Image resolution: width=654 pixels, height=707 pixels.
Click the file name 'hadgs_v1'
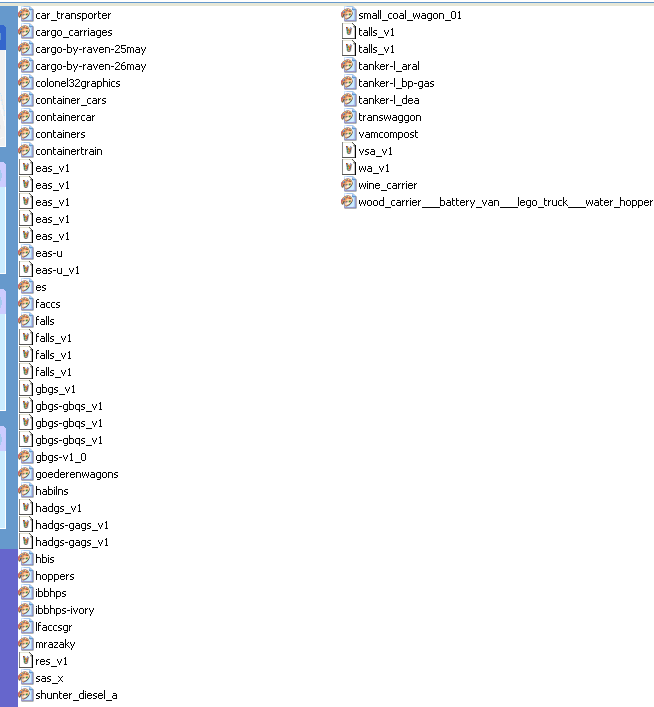[x=59, y=508]
